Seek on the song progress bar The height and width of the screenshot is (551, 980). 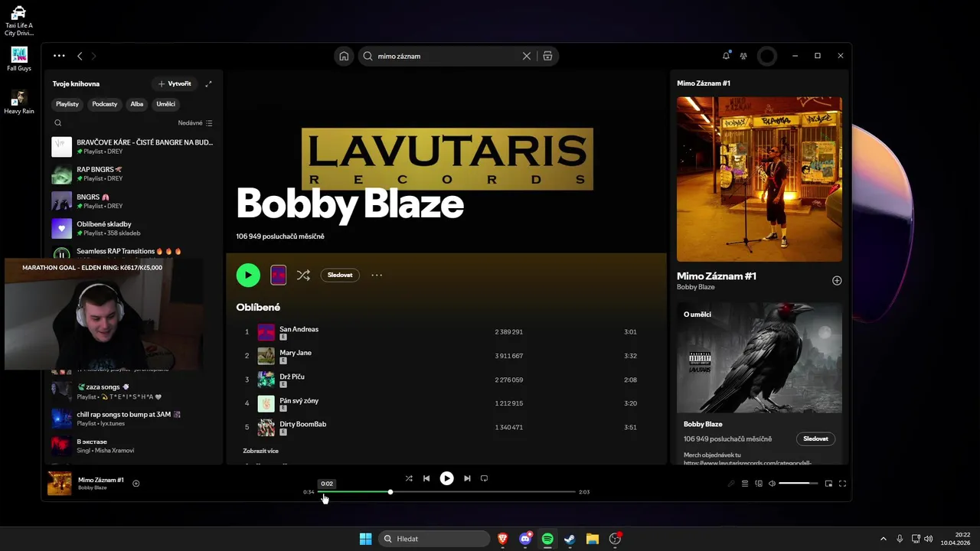(446, 492)
